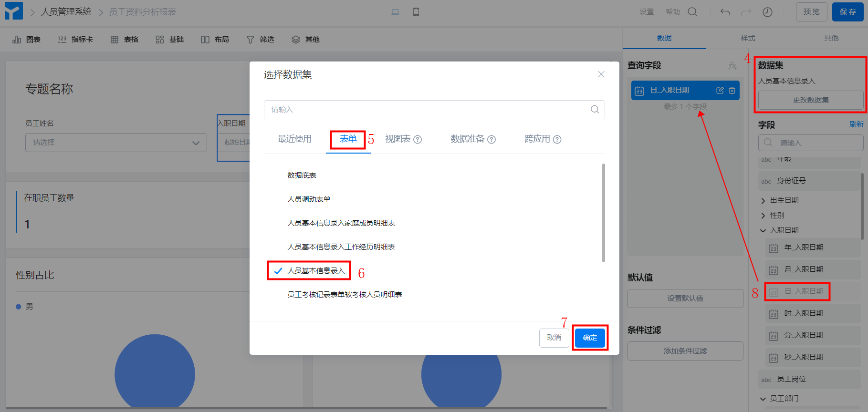Image resolution: width=868 pixels, height=412 pixels.
Task: Click the 添加条件过滤 button
Action: [685, 351]
